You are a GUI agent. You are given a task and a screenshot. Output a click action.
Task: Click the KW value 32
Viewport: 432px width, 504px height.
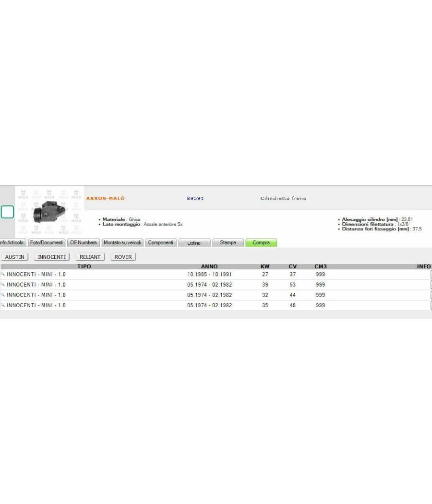[x=265, y=295]
